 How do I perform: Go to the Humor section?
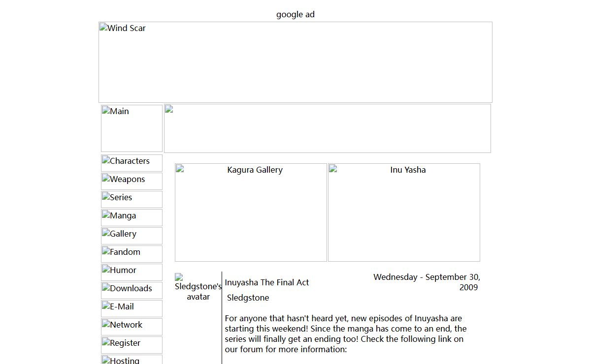pyautogui.click(x=131, y=272)
